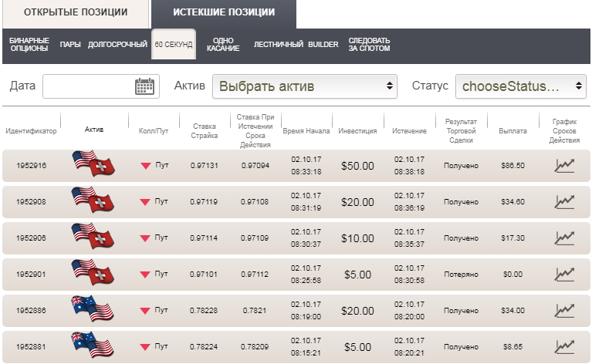Screen dimensions: 592x364
Task: Select Следовать за спотом option type
Action: [x=369, y=45]
